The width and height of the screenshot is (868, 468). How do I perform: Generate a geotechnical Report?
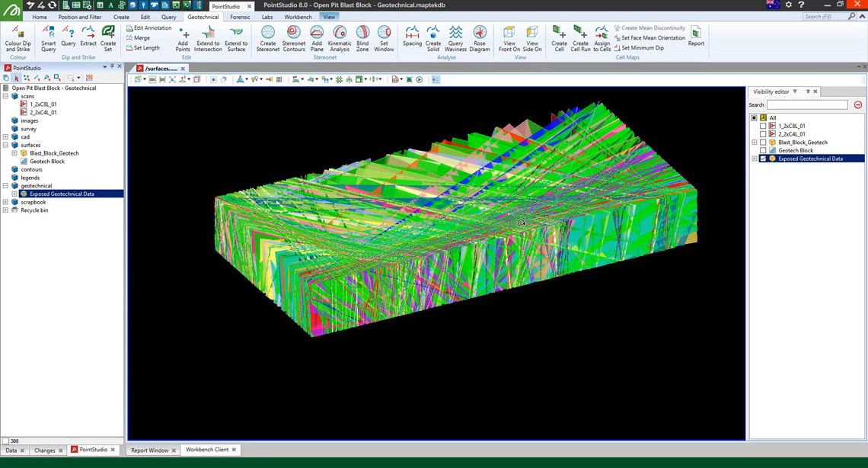click(x=696, y=36)
